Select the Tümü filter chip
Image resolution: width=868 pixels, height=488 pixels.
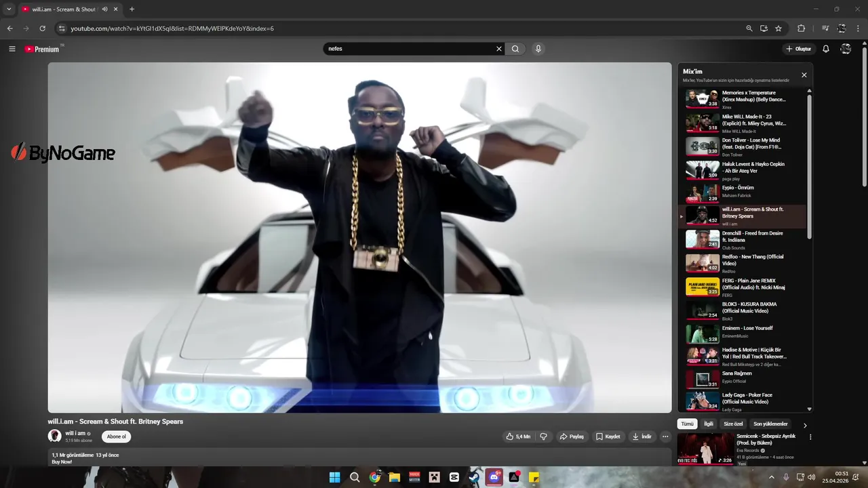[x=687, y=424]
